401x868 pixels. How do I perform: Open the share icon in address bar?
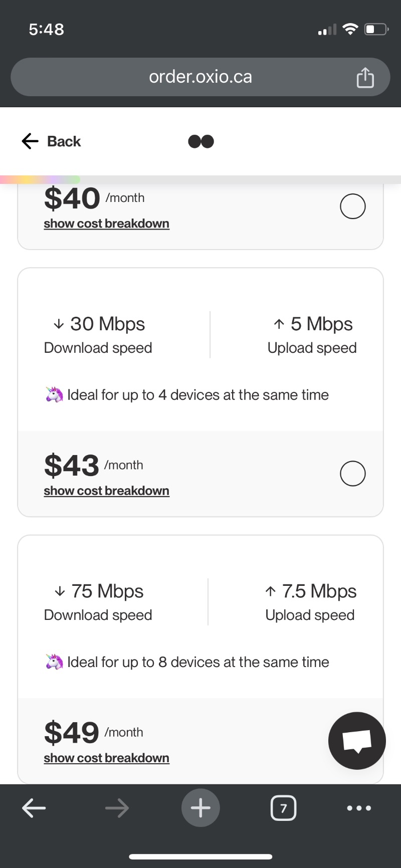365,78
